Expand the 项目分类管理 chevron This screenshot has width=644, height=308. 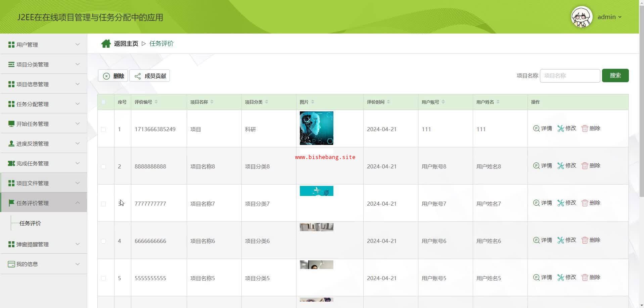click(x=78, y=64)
